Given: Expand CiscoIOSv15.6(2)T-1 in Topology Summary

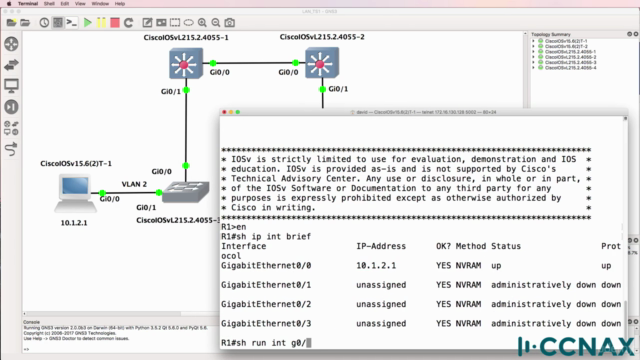Looking at the screenshot, I should (x=533, y=41).
